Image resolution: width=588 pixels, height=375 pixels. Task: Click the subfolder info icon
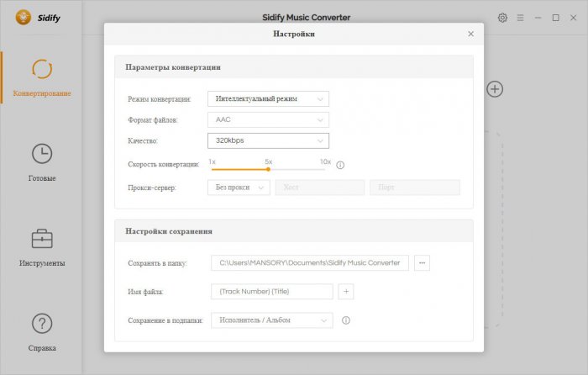(345, 320)
